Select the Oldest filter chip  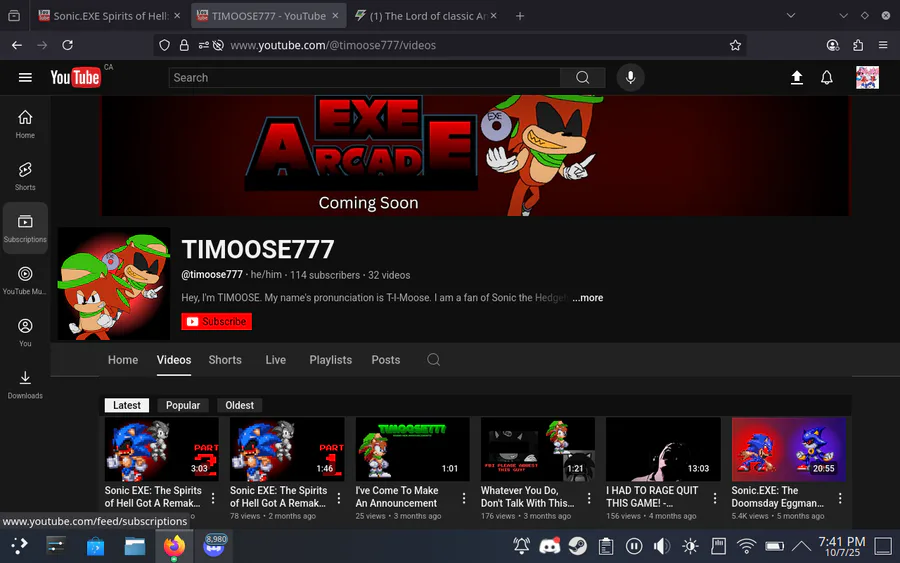coord(239,405)
